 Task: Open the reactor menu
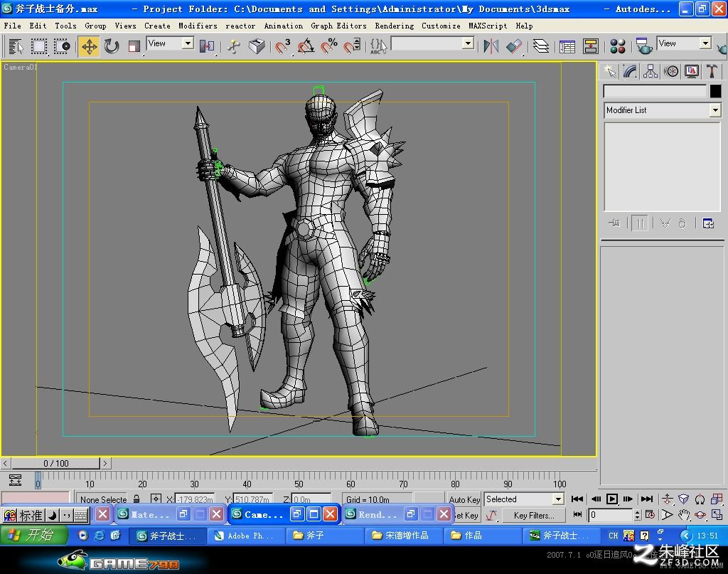click(240, 26)
